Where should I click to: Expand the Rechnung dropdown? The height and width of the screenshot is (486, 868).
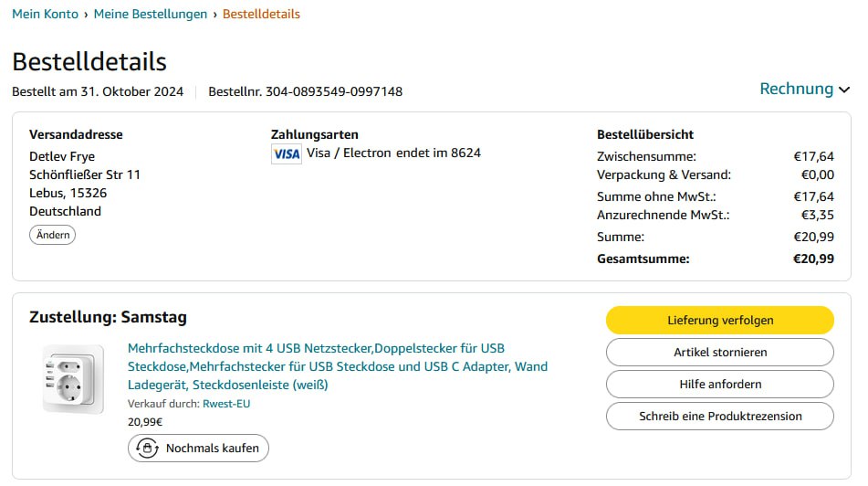804,89
